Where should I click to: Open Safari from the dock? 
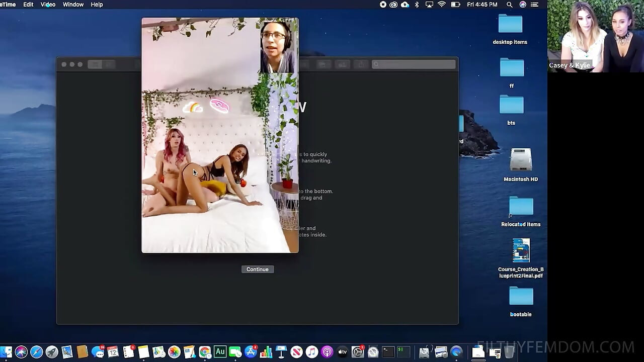(x=36, y=352)
